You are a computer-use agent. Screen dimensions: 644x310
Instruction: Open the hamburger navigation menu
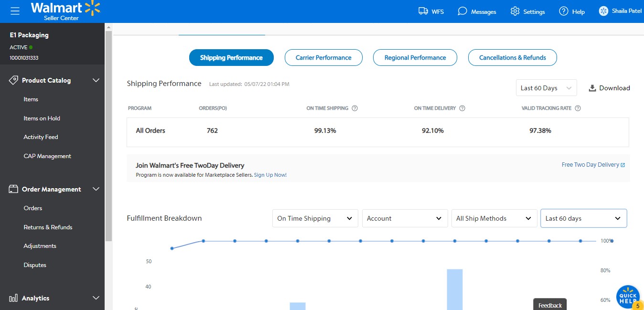(15, 11)
